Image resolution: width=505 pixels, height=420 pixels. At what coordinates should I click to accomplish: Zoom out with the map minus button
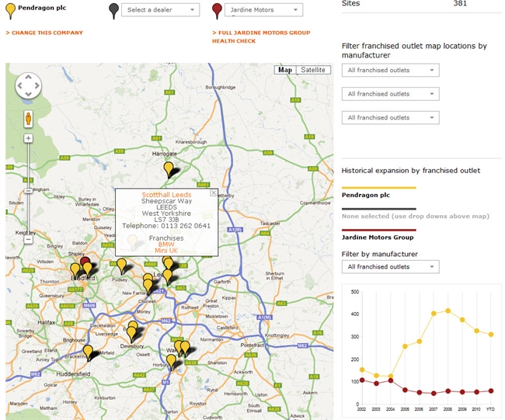pyautogui.click(x=29, y=240)
